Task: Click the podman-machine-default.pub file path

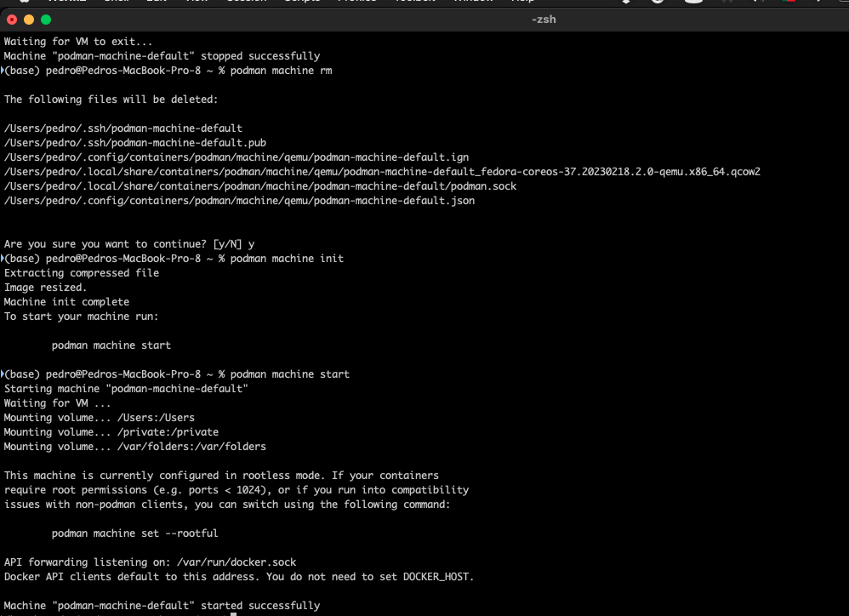Action: 134,143
